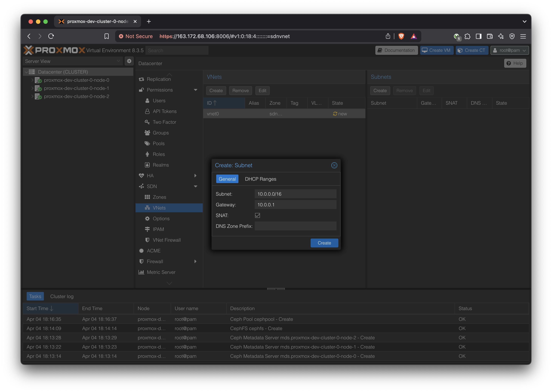Expand proxmox-dev-cluster-0-node-0 tree node

(x=32, y=80)
